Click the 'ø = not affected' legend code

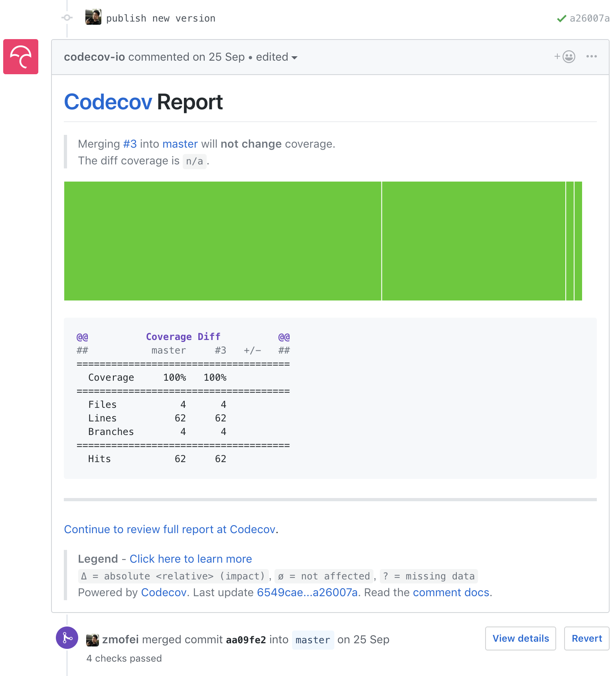[x=324, y=576]
